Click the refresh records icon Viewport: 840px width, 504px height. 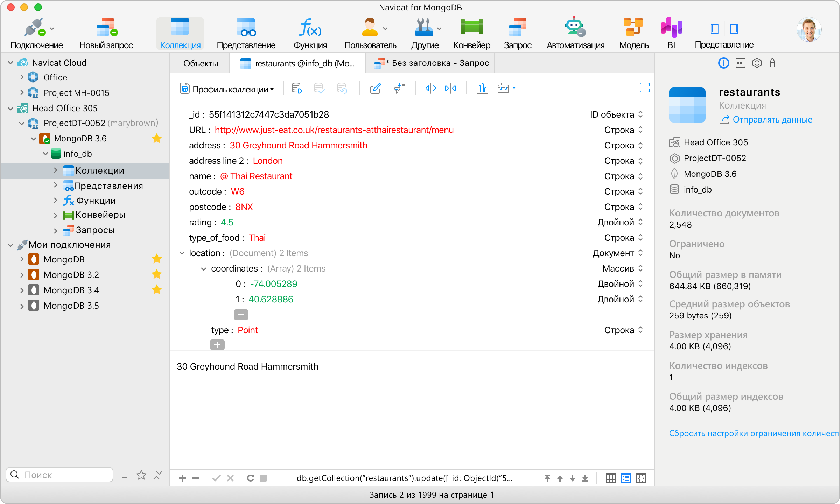click(251, 478)
